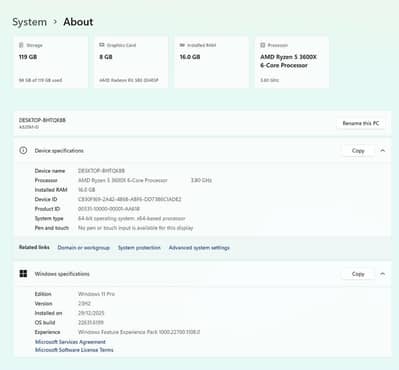Copy the Windows specifications
399x370 pixels.
358,274
